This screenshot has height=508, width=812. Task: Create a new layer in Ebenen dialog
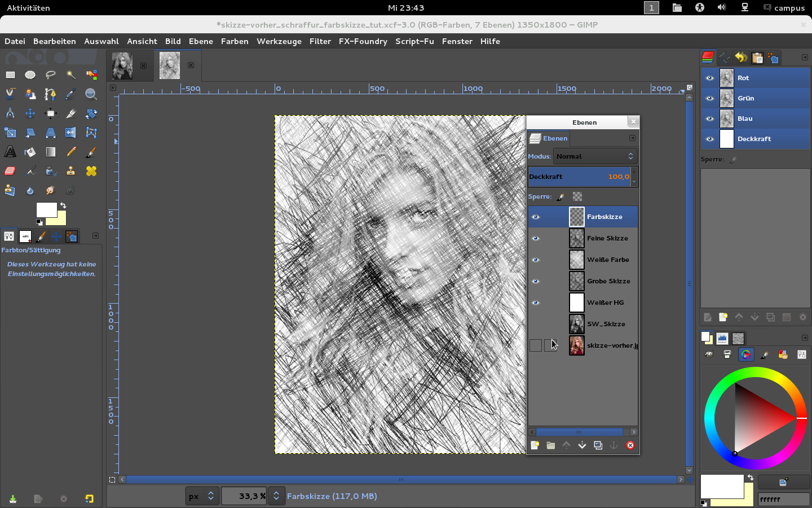pyautogui.click(x=535, y=445)
